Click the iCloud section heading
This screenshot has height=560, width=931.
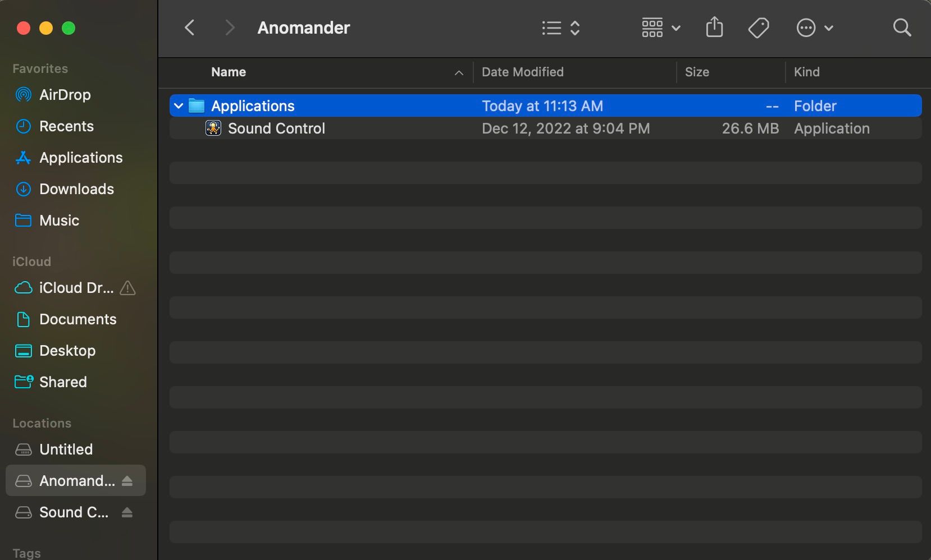pyautogui.click(x=31, y=261)
